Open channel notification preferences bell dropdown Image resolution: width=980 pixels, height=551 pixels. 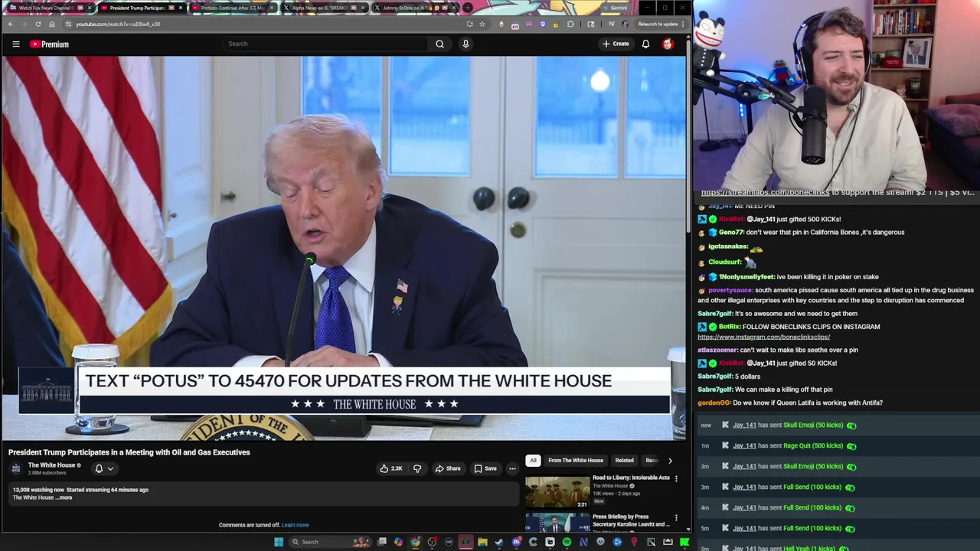pyautogui.click(x=103, y=468)
